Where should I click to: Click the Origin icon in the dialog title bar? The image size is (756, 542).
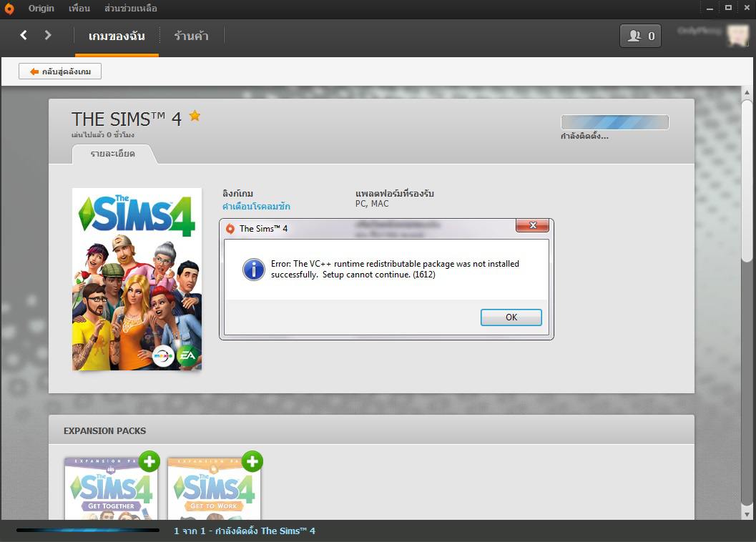coord(230,229)
